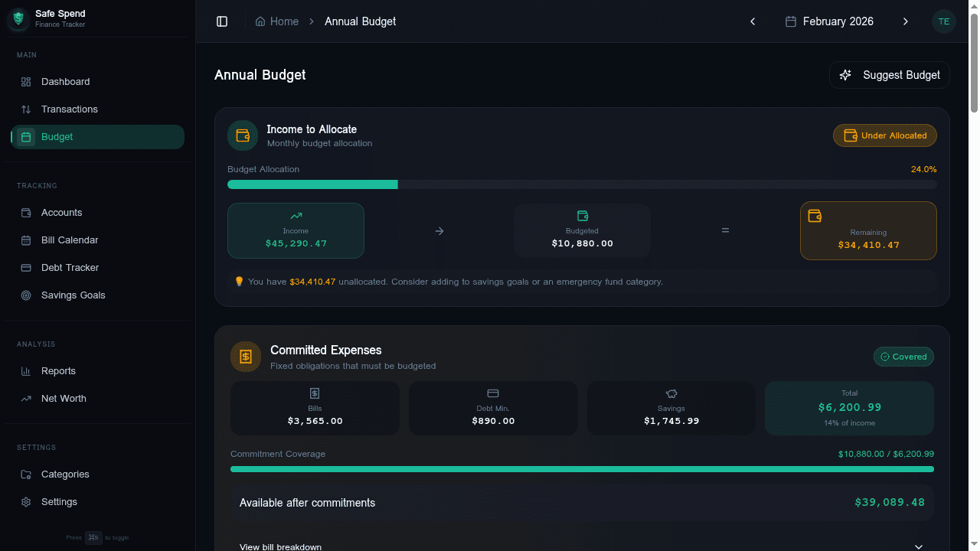Image resolution: width=980 pixels, height=551 pixels.
Task: Advance to March using right chevron
Action: [906, 21]
